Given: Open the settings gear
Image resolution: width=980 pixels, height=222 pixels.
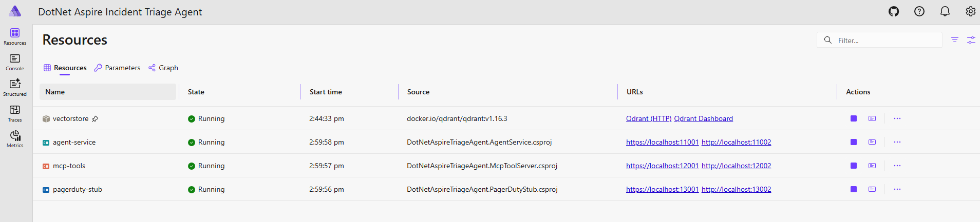Looking at the screenshot, I should (970, 11).
